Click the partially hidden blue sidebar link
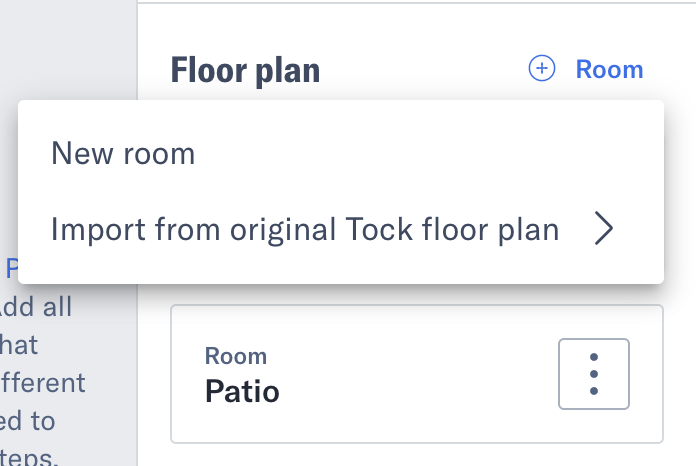 coord(11,269)
